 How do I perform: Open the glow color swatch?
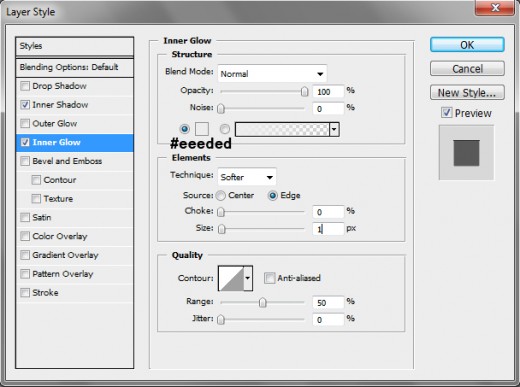pos(202,129)
